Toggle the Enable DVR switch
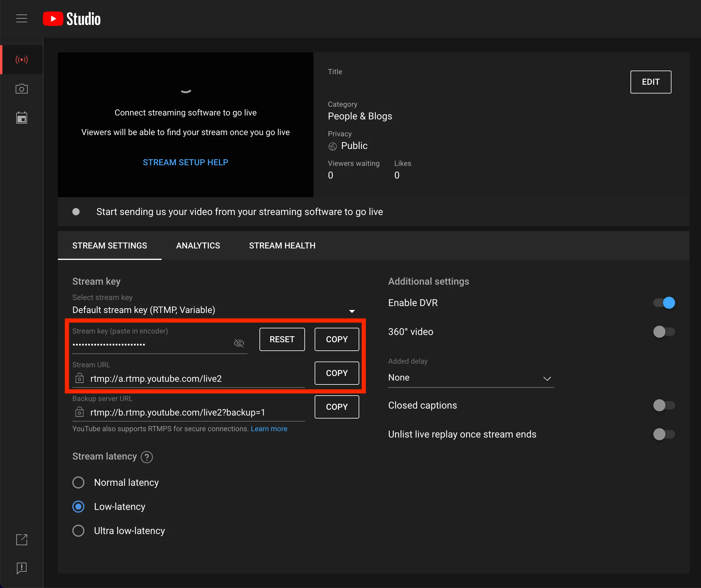The height and width of the screenshot is (588, 701). 664,303
